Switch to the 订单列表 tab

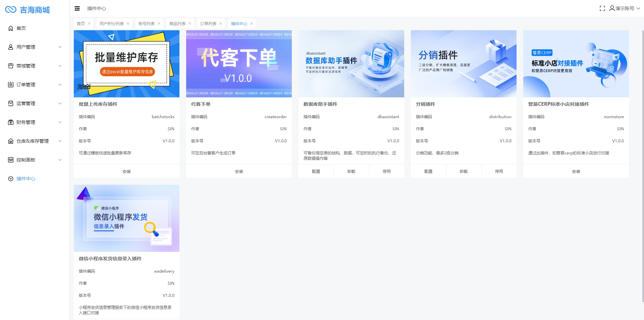(208, 24)
